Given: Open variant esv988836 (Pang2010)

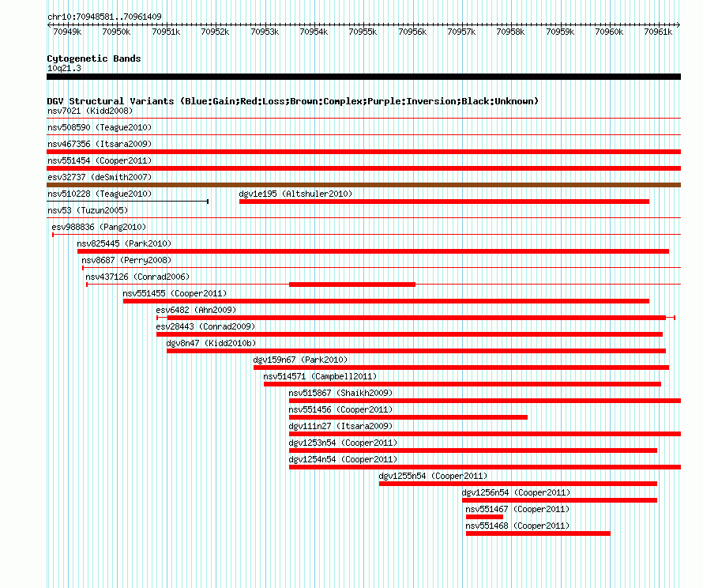Looking at the screenshot, I should click(x=99, y=227).
